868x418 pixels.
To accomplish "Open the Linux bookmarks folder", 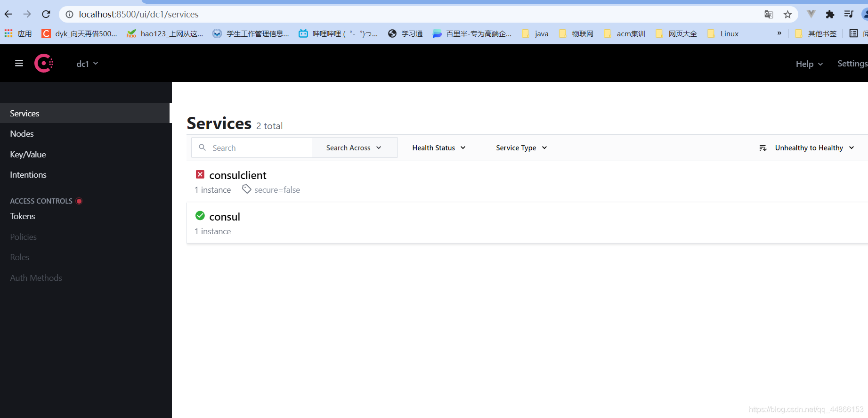I will (723, 33).
